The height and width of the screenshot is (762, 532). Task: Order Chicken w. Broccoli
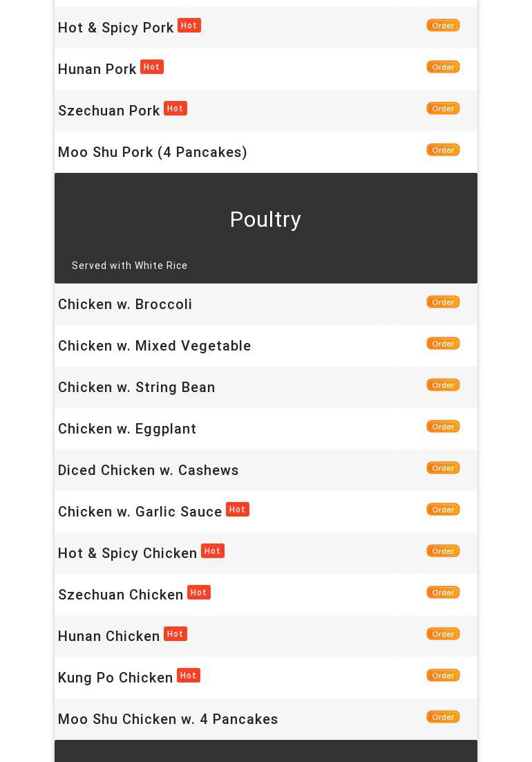(443, 302)
